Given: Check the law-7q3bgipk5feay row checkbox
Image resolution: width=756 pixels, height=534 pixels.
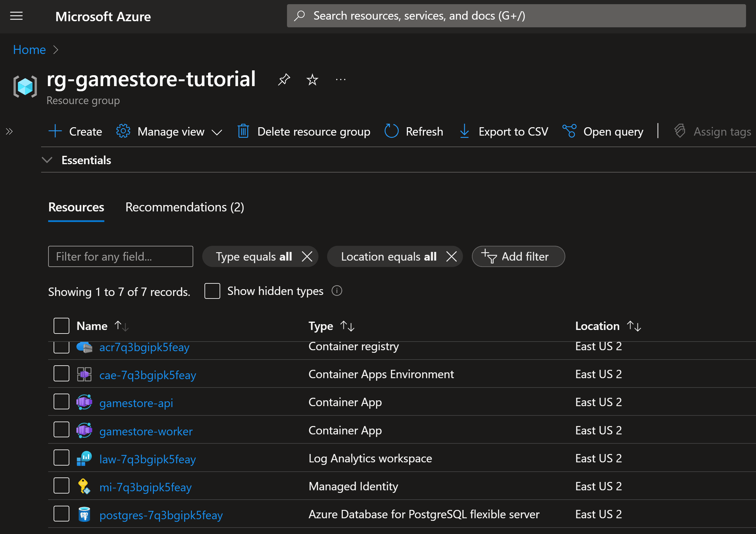Looking at the screenshot, I should (61, 458).
